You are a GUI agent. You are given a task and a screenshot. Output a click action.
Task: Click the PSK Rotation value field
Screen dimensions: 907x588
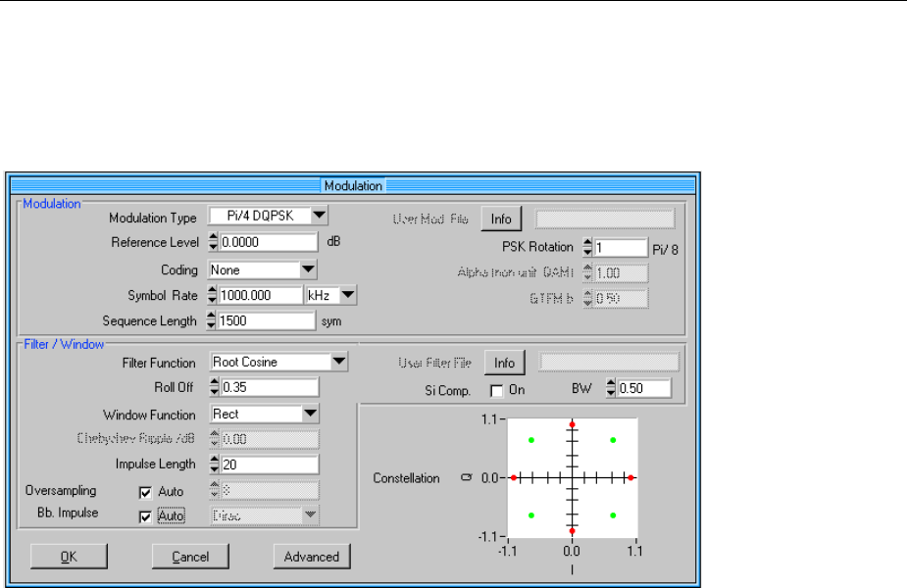click(x=621, y=248)
